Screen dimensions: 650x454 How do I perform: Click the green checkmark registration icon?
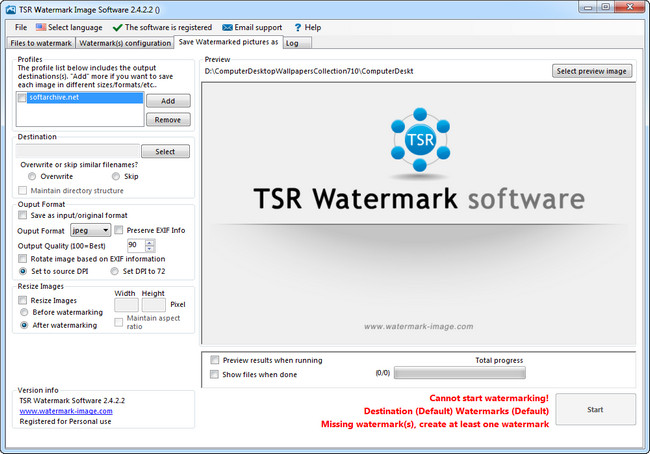click(117, 28)
